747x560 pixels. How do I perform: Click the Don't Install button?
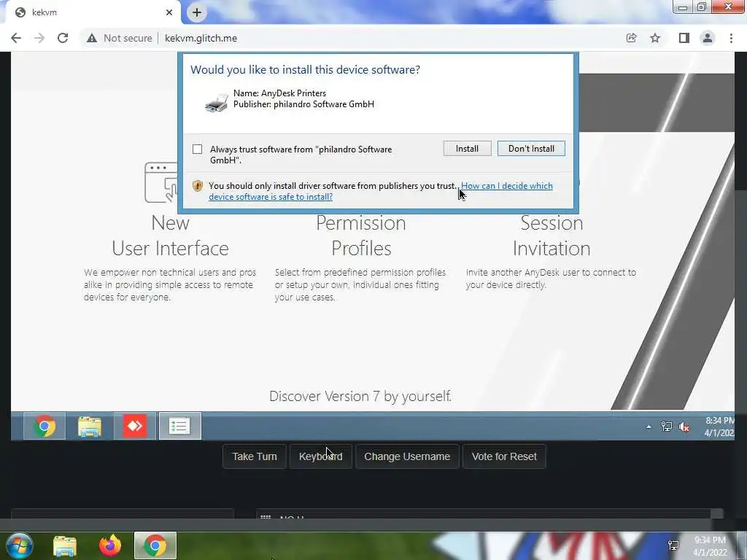tap(531, 149)
